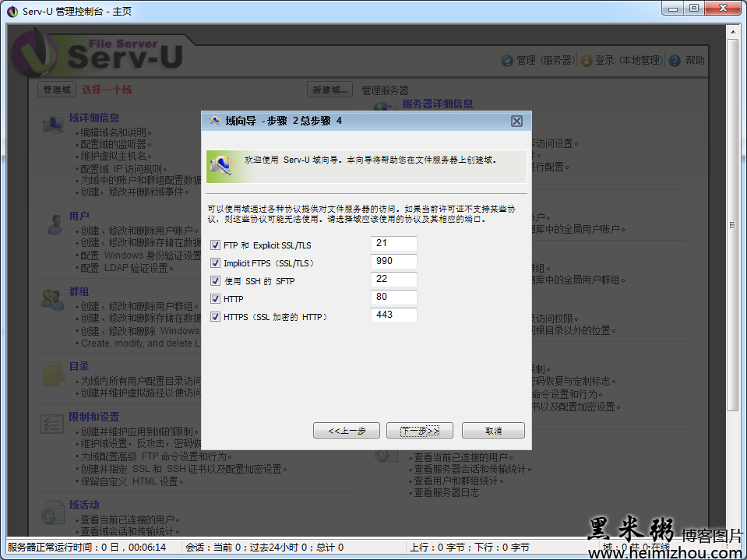This screenshot has width=747, height=560.
Task: Switch to the 管理域 tab
Action: (x=55, y=90)
